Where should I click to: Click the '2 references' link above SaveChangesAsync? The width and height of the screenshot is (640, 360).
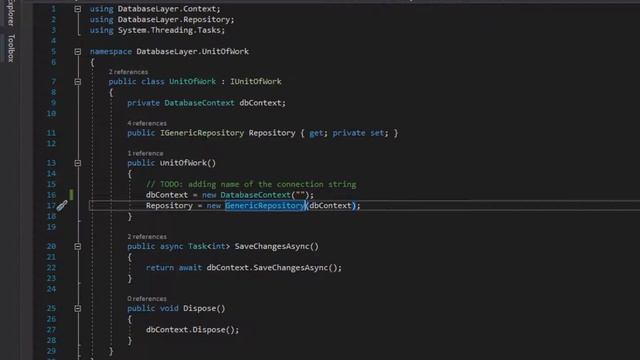coord(147,237)
